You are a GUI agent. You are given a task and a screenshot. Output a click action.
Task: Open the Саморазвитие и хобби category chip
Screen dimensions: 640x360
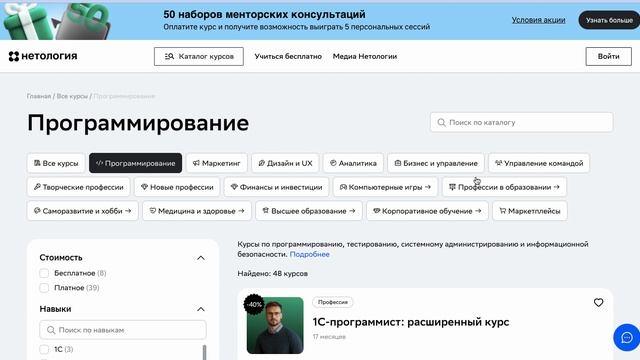[82, 211]
